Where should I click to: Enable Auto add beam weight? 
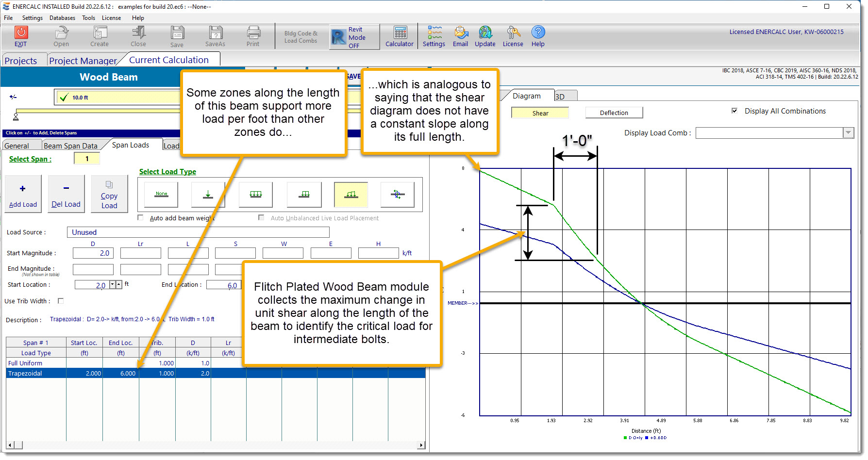click(x=140, y=217)
